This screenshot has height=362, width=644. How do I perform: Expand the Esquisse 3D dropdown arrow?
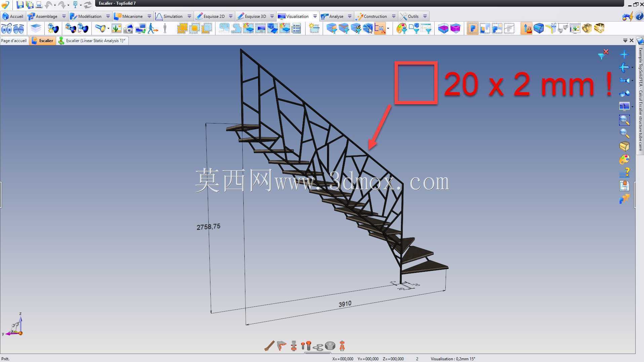point(272,16)
